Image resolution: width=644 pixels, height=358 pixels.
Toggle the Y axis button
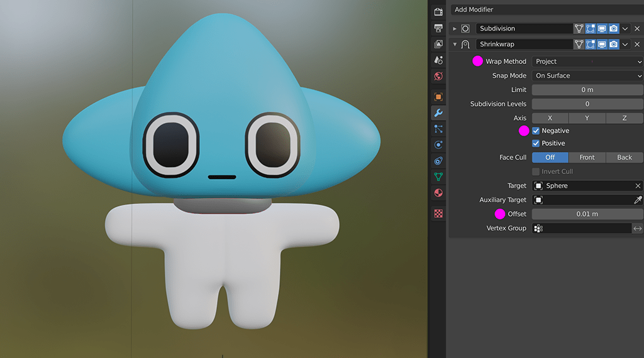[x=587, y=118]
